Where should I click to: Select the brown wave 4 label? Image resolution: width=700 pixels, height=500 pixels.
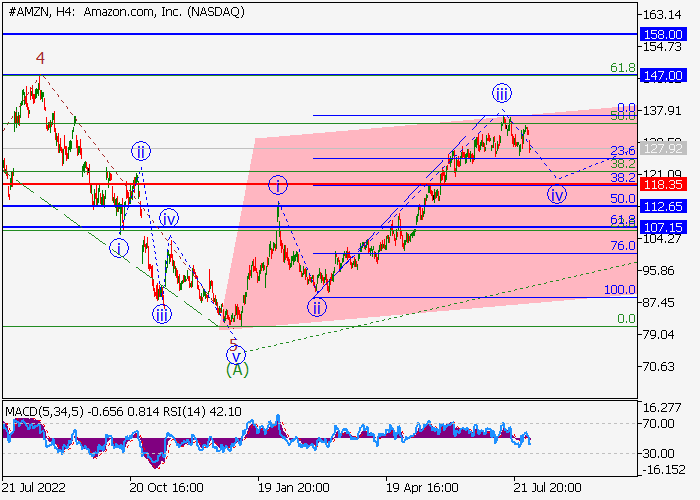pyautogui.click(x=40, y=58)
